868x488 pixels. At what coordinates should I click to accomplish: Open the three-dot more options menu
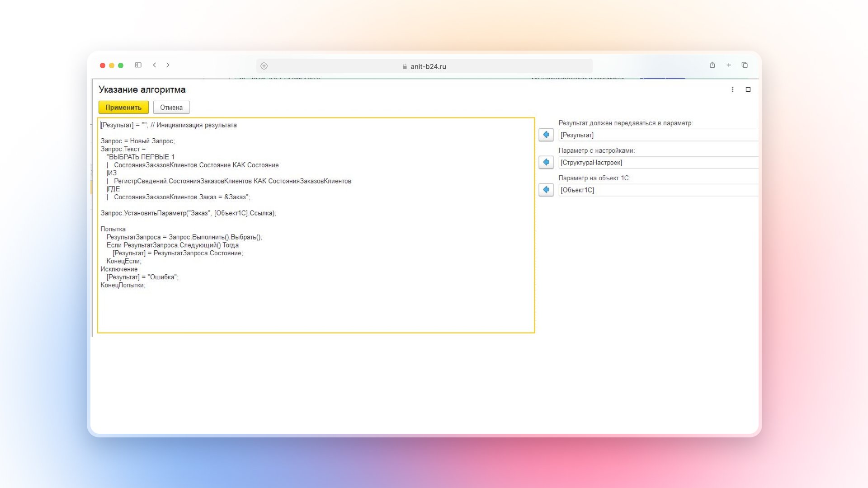click(x=732, y=89)
